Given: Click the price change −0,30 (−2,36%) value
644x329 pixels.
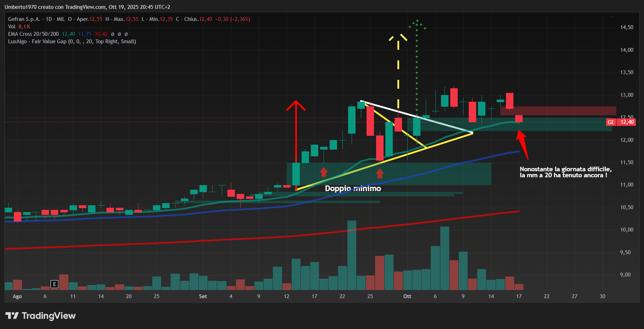Looking at the screenshot, I should pos(233,19).
